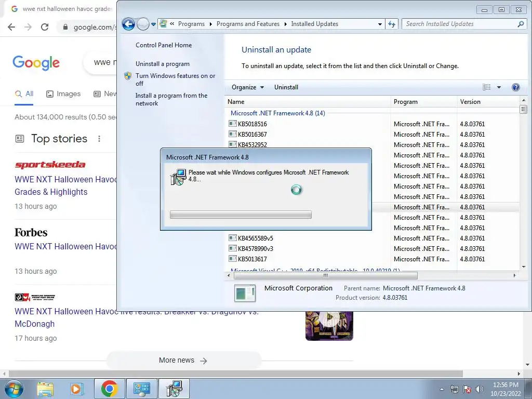Click the shield icon beside Windows features
This screenshot has height=399, width=532.
tap(128, 76)
